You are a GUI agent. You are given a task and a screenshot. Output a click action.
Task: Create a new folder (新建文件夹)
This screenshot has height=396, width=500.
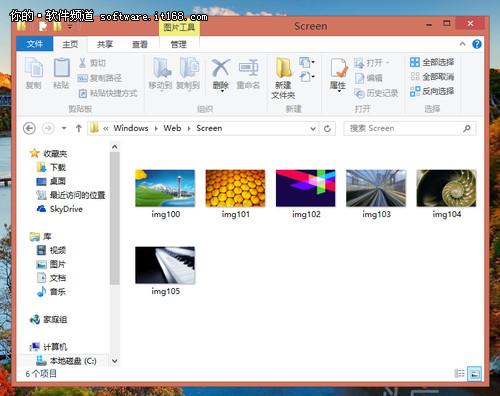tap(283, 78)
